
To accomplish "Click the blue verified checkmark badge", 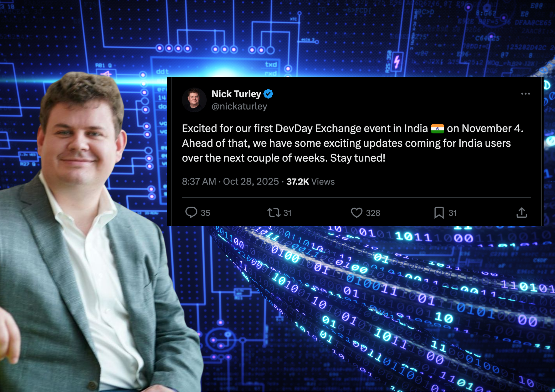I will (x=268, y=94).
